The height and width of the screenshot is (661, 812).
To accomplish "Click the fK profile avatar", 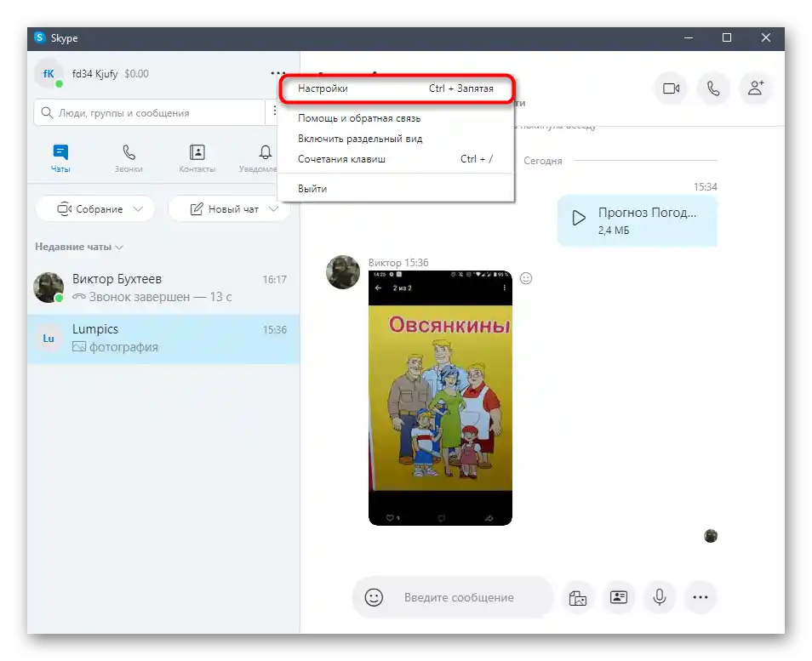I will pyautogui.click(x=49, y=74).
